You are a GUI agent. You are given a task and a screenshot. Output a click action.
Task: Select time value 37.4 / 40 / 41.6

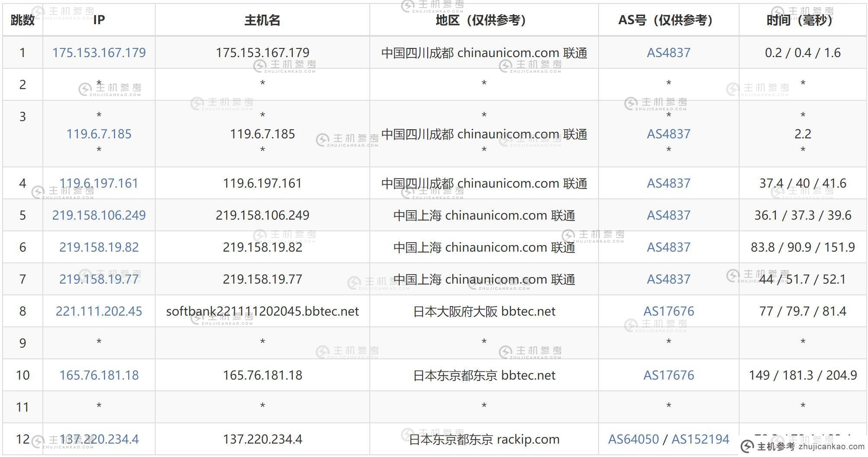(803, 183)
